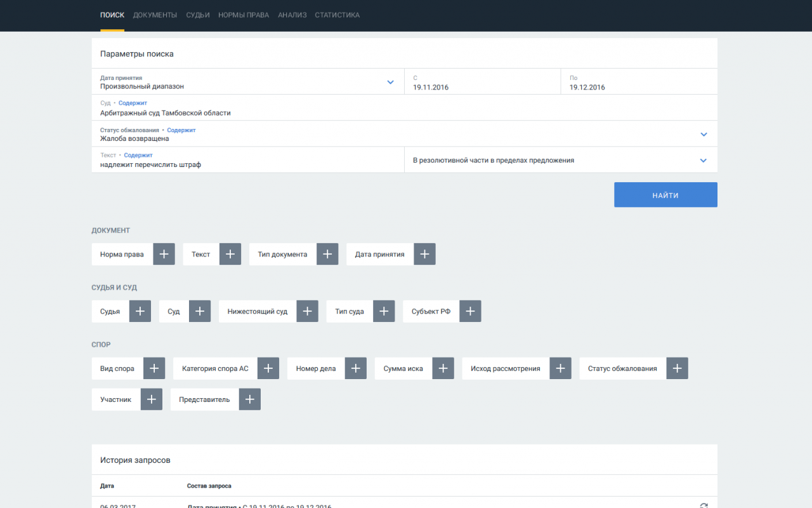
Task: Click 'Произвольный диапазон' date range value
Action: click(x=142, y=86)
